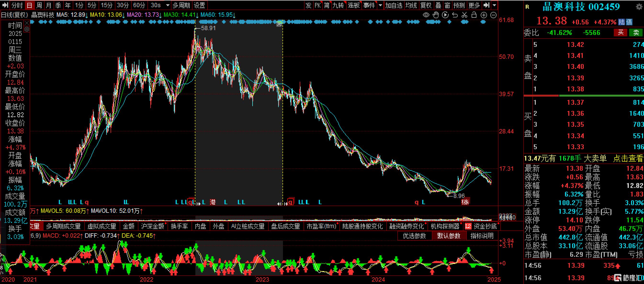Open the 复权 adjustment option

[x=426, y=5]
